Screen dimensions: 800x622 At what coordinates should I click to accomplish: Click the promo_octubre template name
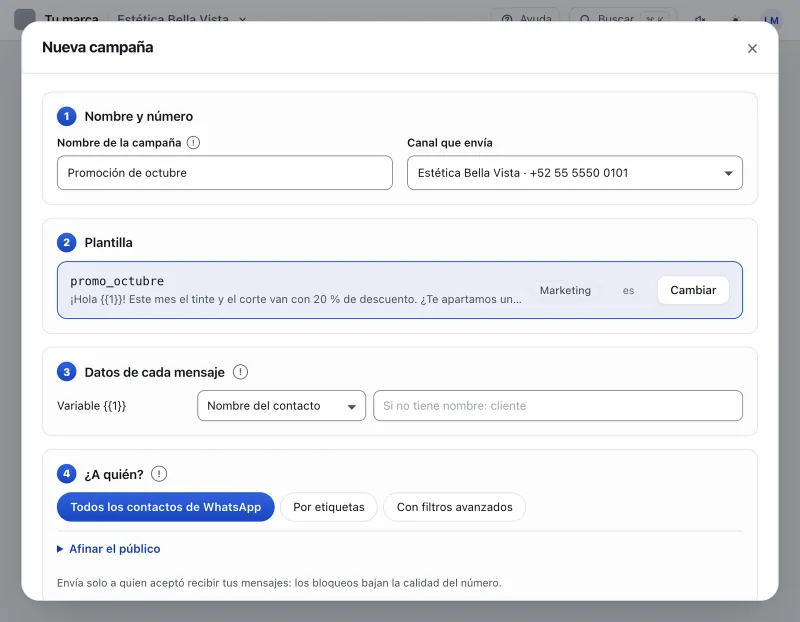coord(117,281)
